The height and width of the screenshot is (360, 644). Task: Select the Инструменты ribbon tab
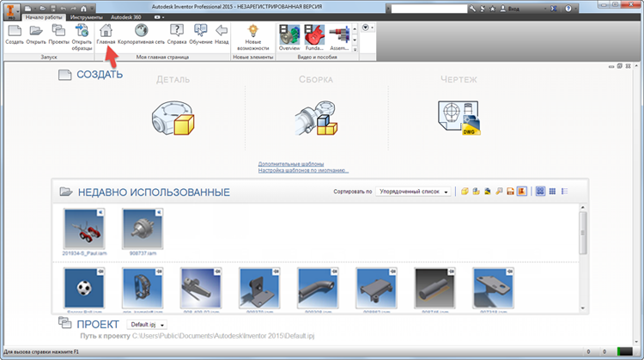pos(86,17)
